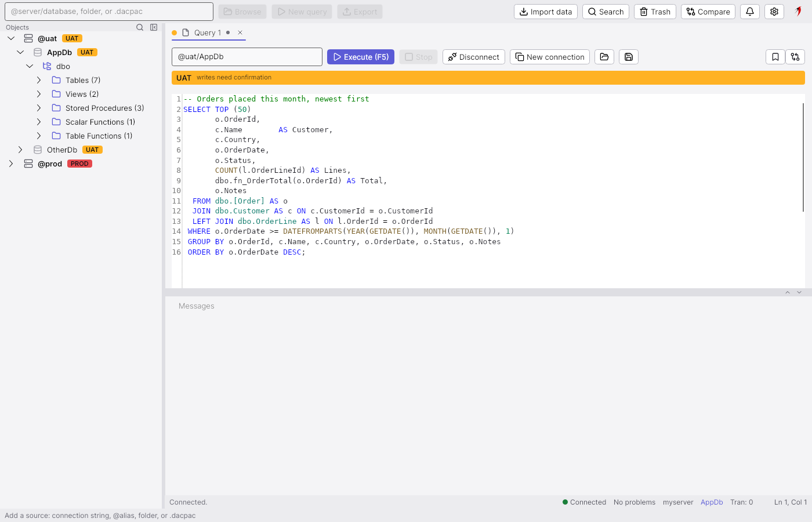812x522 pixels.
Task: Expand the @prod server node
Action: click(11, 164)
